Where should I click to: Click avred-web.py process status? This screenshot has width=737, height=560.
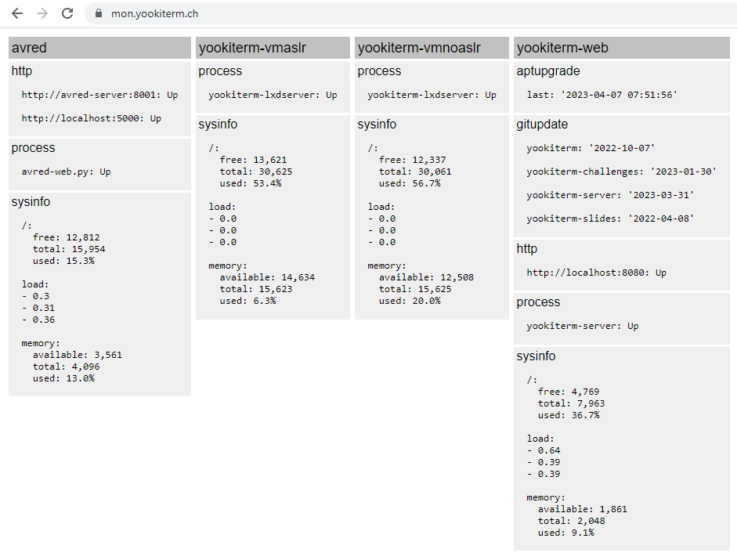(x=67, y=172)
